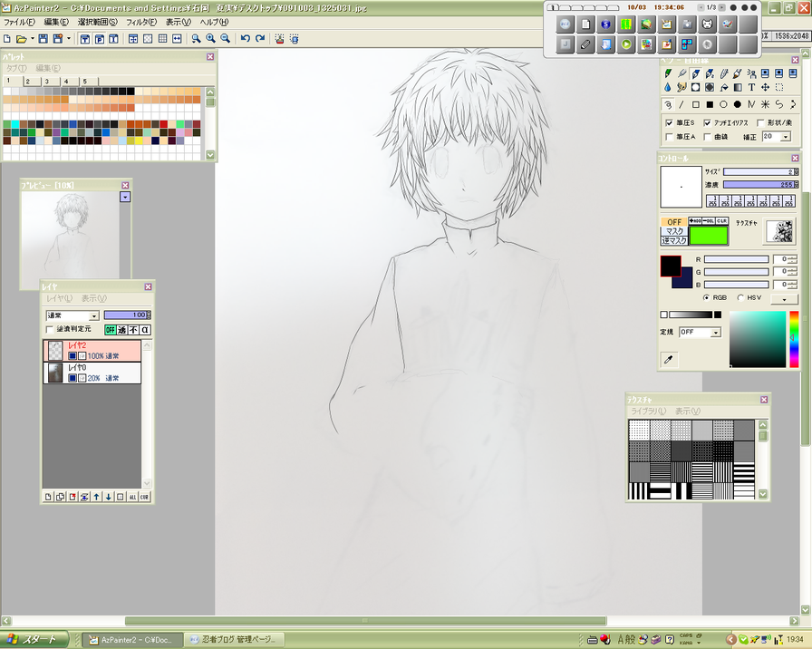This screenshot has width=812, height=649.
Task: Click the α lock button
Action: pos(145,330)
